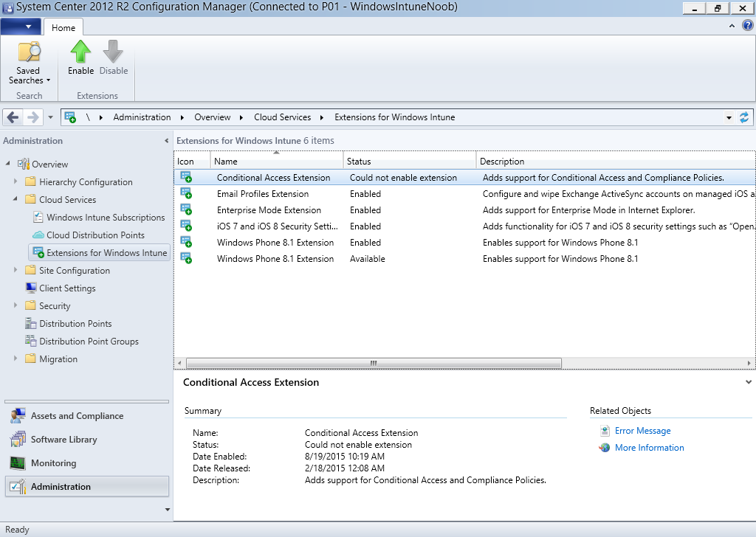Click the Administration workspace icon
This screenshot has height=537, width=756.
tap(18, 486)
